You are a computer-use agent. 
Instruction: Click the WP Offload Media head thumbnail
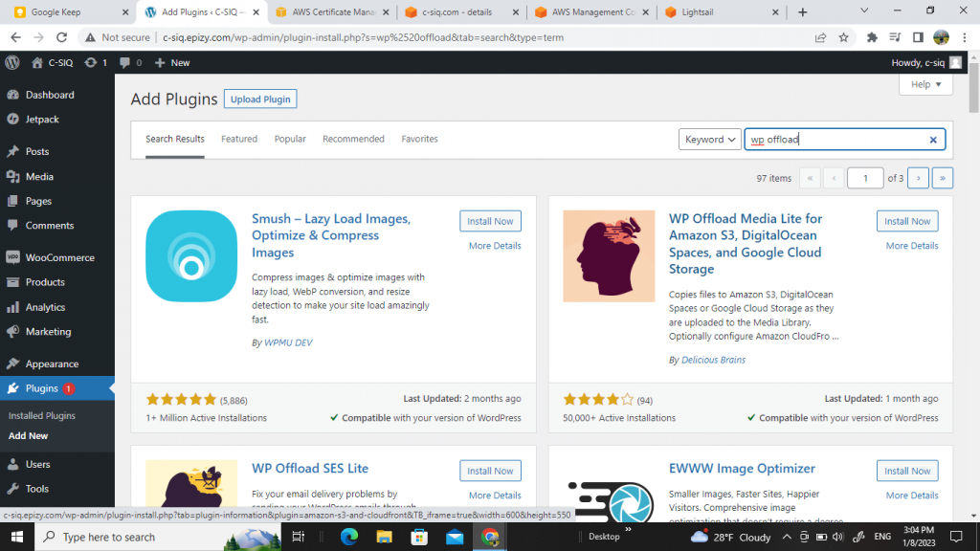point(609,256)
